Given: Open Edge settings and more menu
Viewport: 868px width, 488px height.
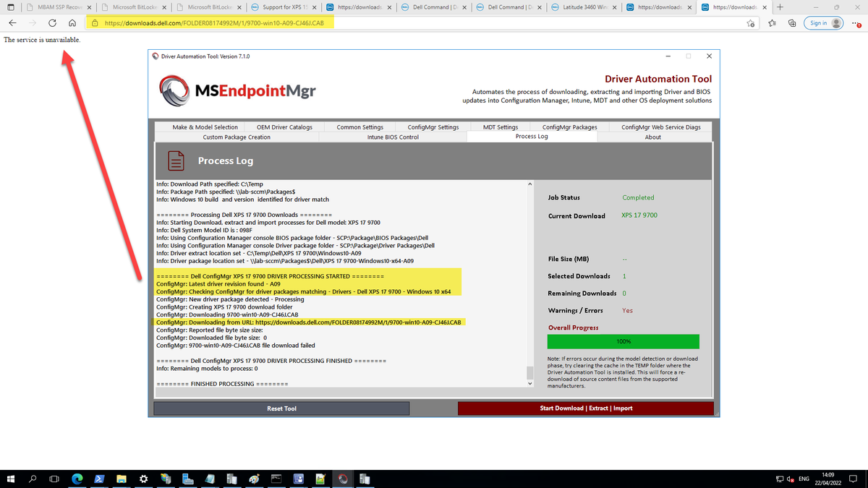Looking at the screenshot, I should point(857,23).
